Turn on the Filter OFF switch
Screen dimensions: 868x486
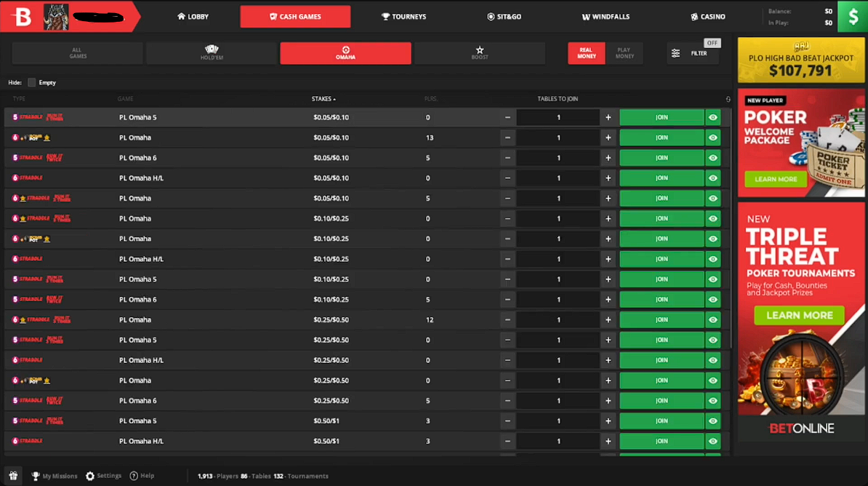(712, 43)
